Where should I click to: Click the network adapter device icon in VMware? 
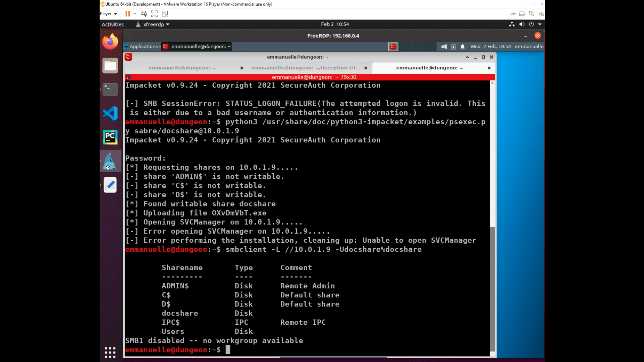(x=532, y=14)
